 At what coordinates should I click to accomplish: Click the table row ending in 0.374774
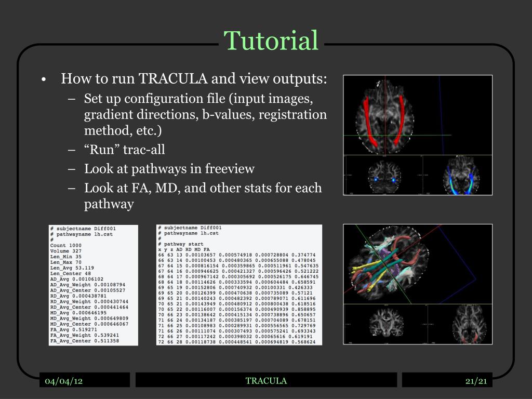click(237, 255)
